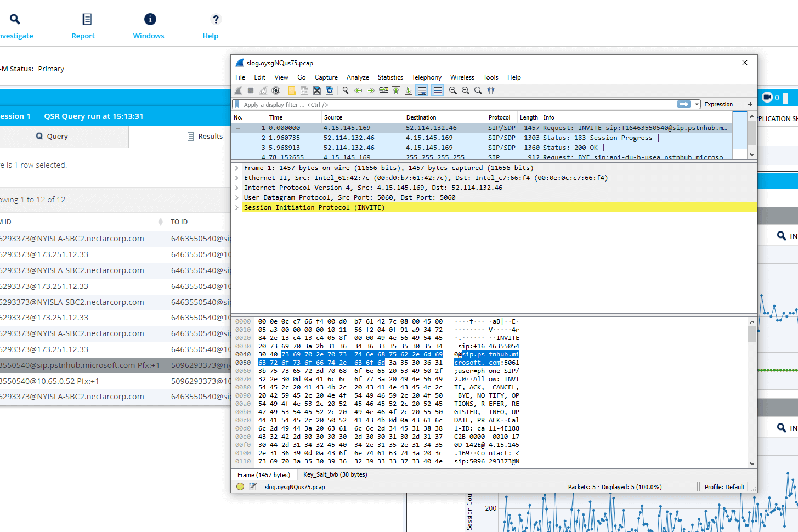Go to the last packet icon

(409, 90)
